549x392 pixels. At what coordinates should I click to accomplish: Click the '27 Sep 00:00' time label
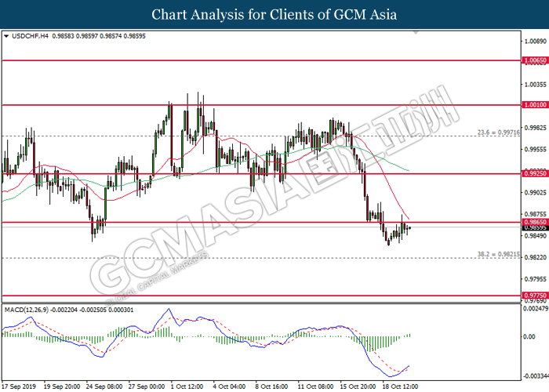tap(147, 387)
